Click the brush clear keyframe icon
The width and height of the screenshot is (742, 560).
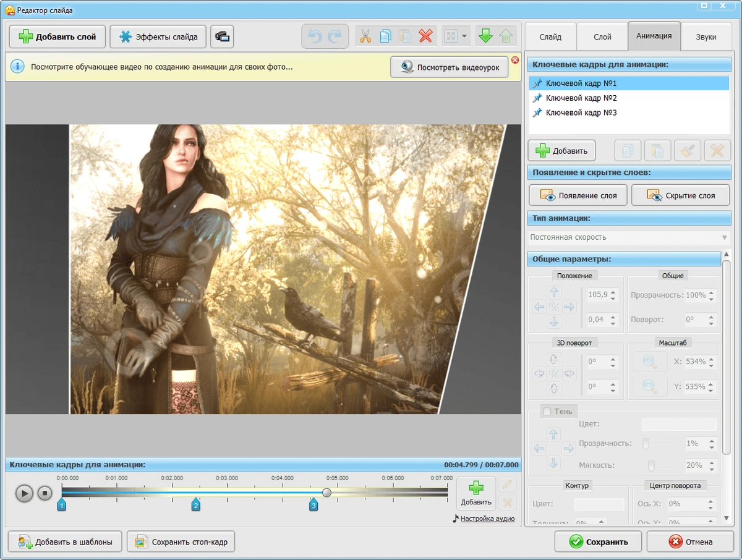click(x=688, y=150)
